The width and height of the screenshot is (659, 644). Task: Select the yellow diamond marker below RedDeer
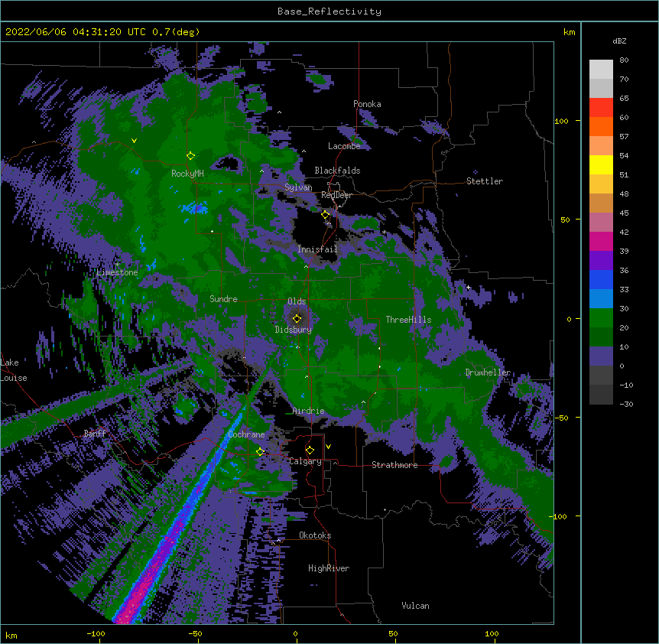(x=326, y=215)
